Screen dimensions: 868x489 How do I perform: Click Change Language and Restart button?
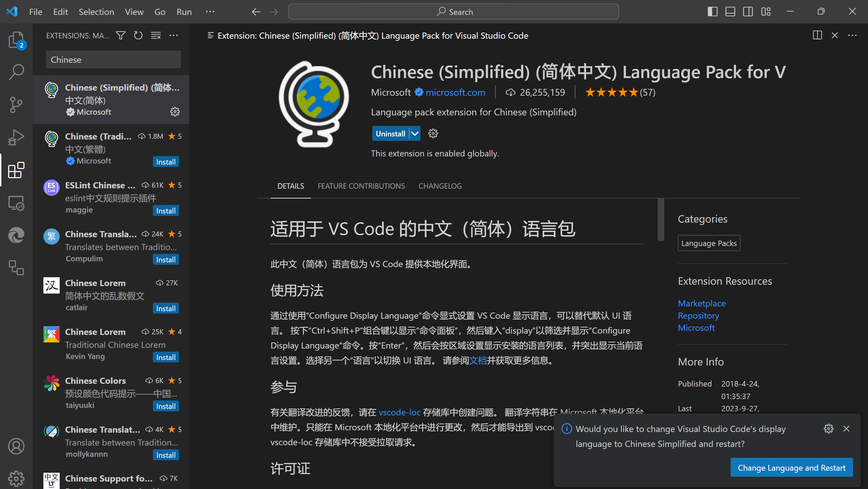pos(791,468)
